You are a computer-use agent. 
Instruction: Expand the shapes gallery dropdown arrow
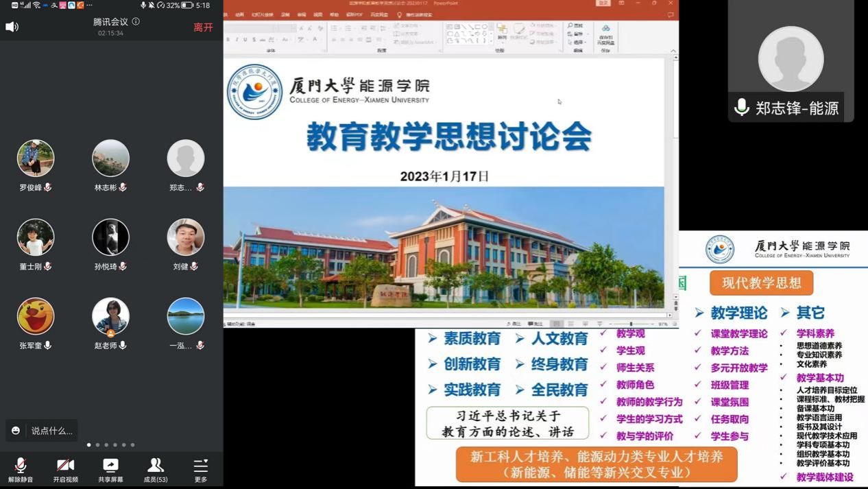click(x=492, y=41)
